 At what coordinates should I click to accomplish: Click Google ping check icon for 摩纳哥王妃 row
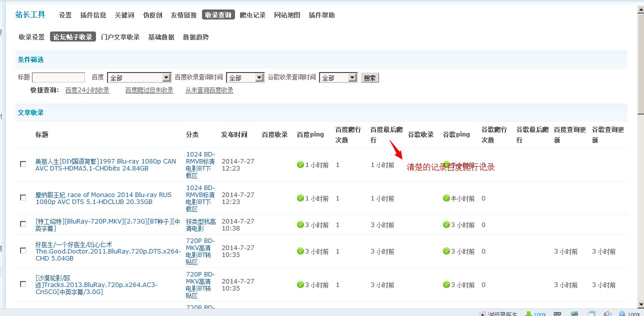[x=446, y=198]
